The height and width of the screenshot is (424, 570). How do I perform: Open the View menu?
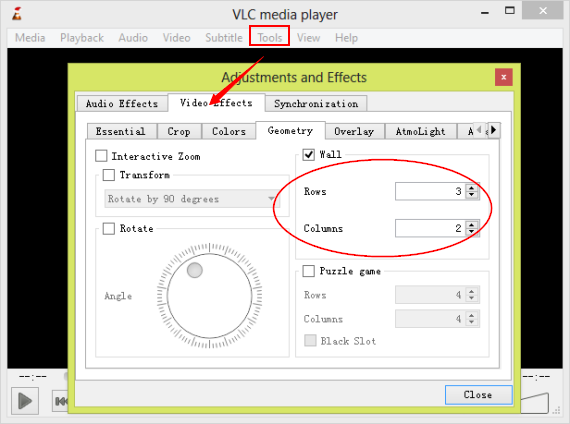pos(308,37)
